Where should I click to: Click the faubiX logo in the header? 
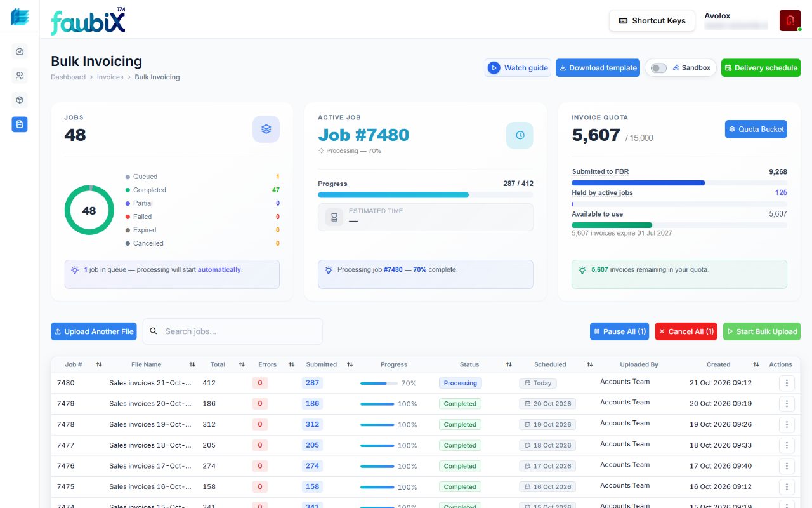(88, 21)
